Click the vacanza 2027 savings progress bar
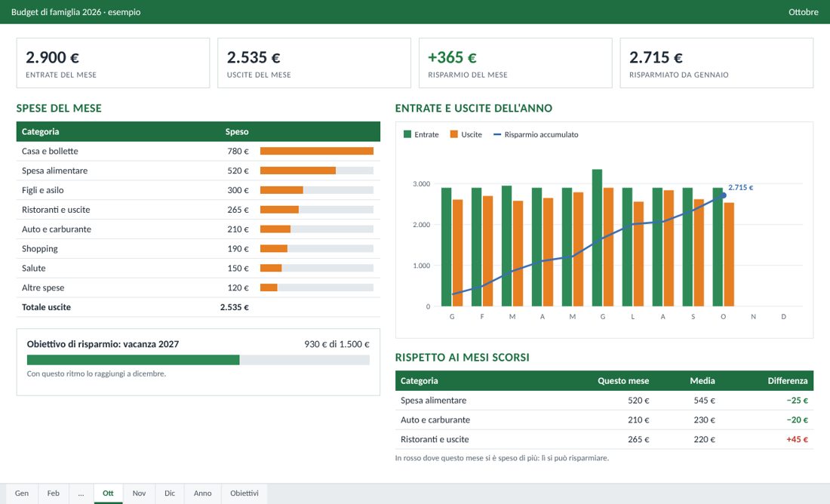This screenshot has height=504, width=830. coord(198,360)
